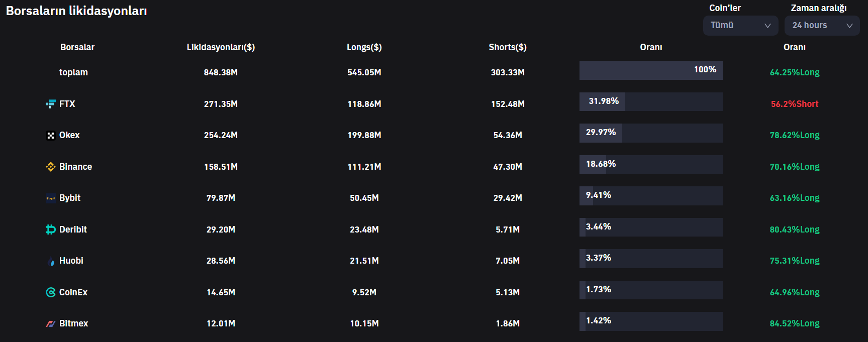Click the Deribit exchange logo icon

click(51, 230)
